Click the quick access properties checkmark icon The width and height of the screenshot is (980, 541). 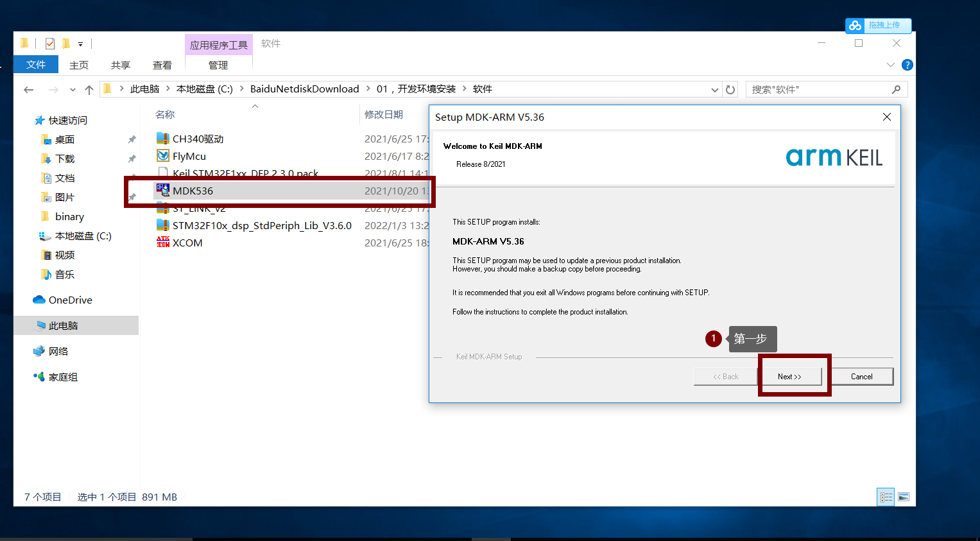49,44
